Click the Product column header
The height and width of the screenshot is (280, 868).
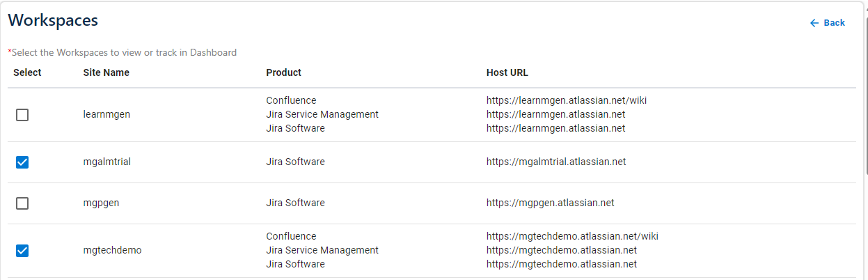(283, 72)
